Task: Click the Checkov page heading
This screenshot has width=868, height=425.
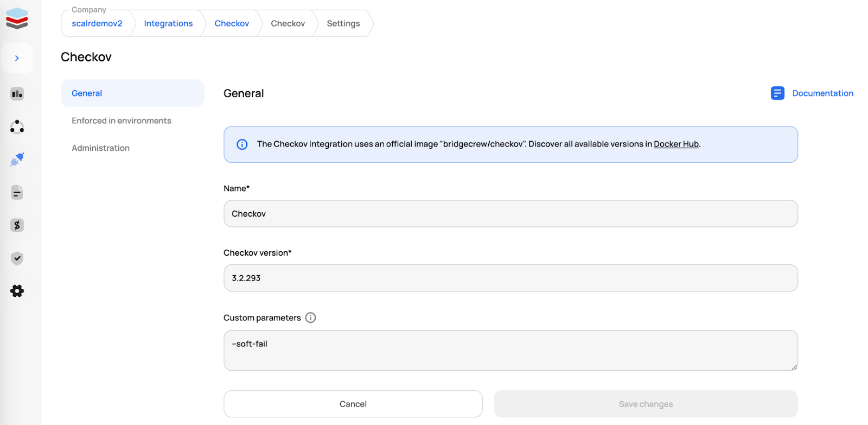Action: [x=86, y=57]
